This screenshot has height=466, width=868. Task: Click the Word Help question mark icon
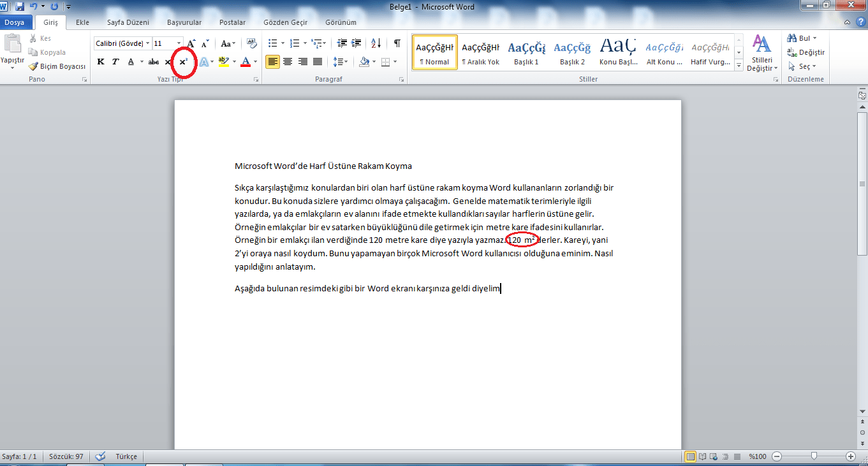(x=861, y=22)
